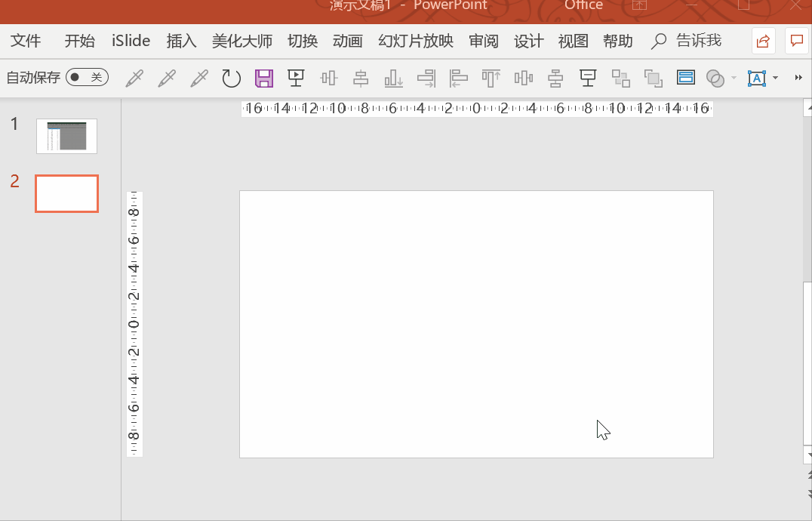This screenshot has width=812, height=521.
Task: Click the Share icon at top right
Action: pos(763,41)
